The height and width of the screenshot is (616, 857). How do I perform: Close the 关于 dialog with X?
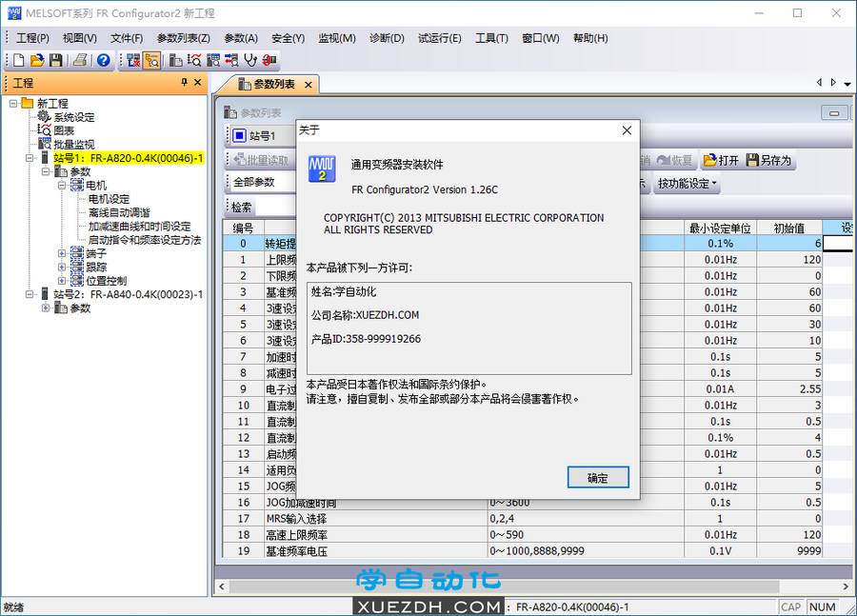(x=627, y=130)
